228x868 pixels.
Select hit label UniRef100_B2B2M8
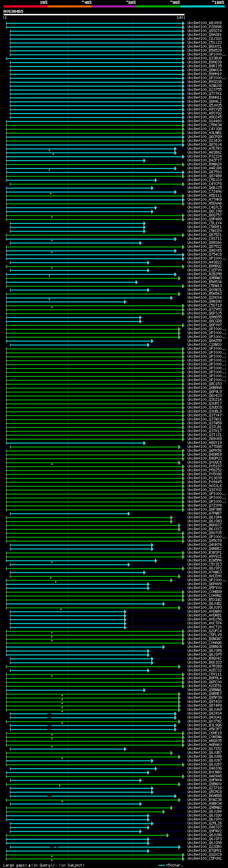(204, 274)
